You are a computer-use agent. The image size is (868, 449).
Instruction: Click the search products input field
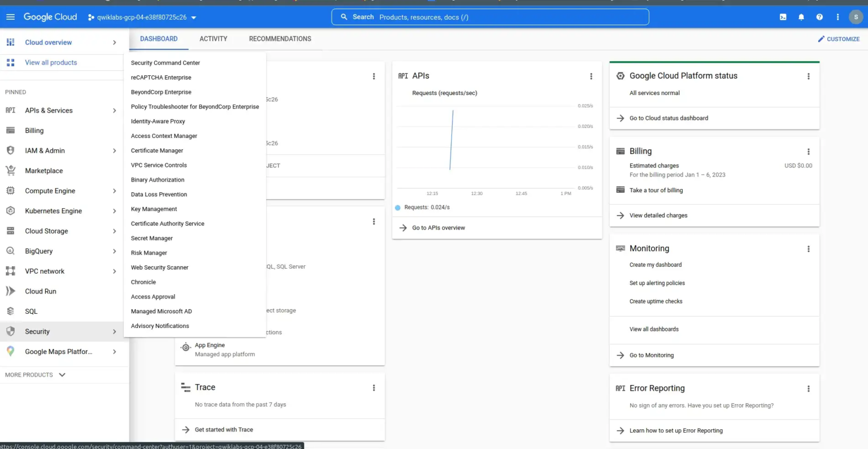(x=491, y=16)
